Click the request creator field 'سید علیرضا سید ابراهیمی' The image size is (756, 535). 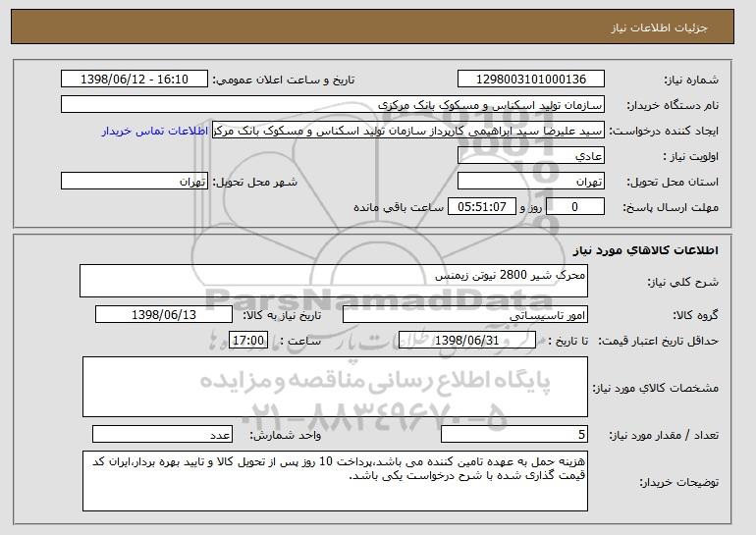(x=408, y=131)
